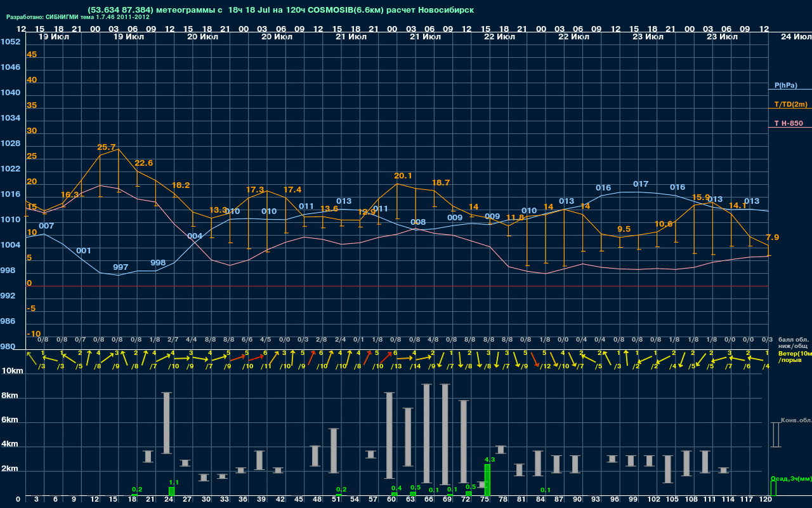Click the 16.3 temperature label
Screen dimensions: 812x508
70,195
